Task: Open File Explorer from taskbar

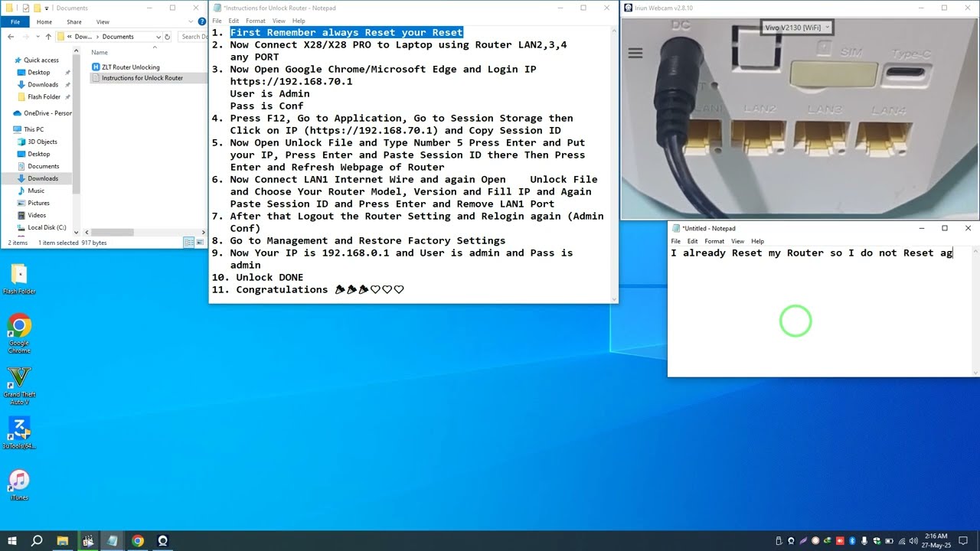Action: coord(63,541)
